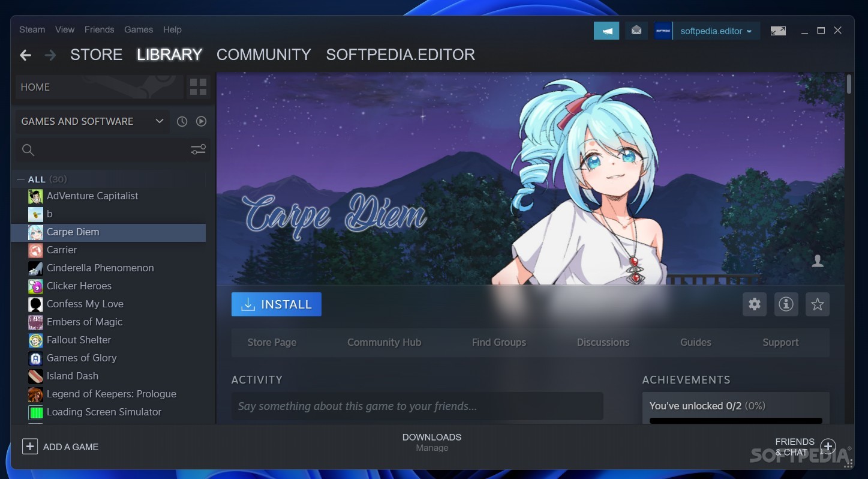The image size is (868, 479).
Task: Open the inbox envelope icon
Action: click(x=636, y=31)
